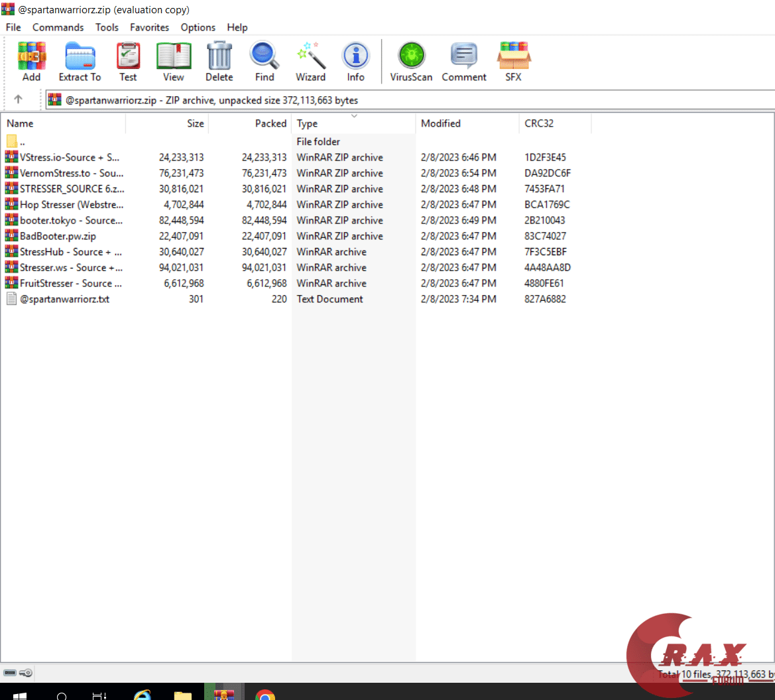Click the Extract To toolbar icon
Screen dimensions: 775x700
[x=80, y=61]
